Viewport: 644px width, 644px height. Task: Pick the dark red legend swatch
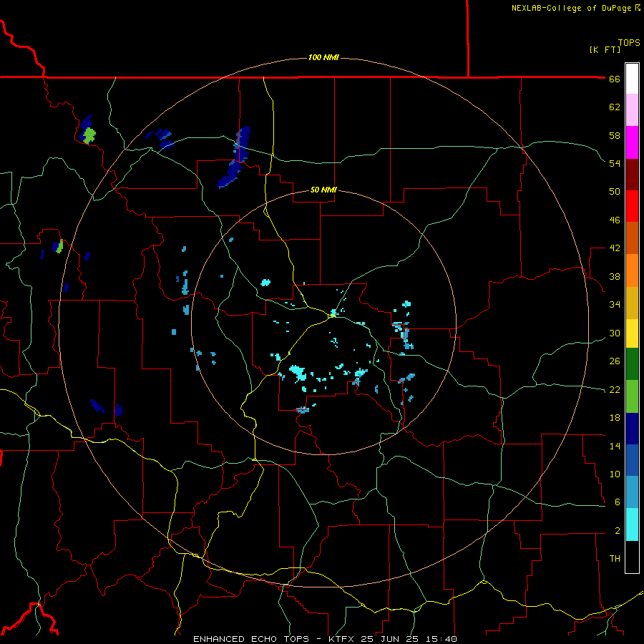coord(632,175)
